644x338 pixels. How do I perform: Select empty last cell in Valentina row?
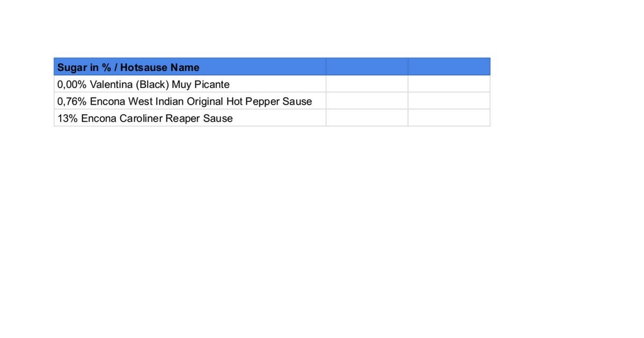tap(449, 84)
